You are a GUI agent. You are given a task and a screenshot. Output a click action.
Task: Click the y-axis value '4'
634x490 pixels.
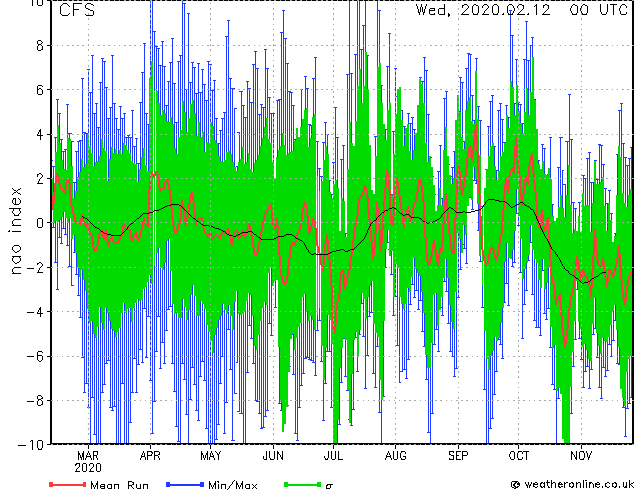[x=40, y=134]
